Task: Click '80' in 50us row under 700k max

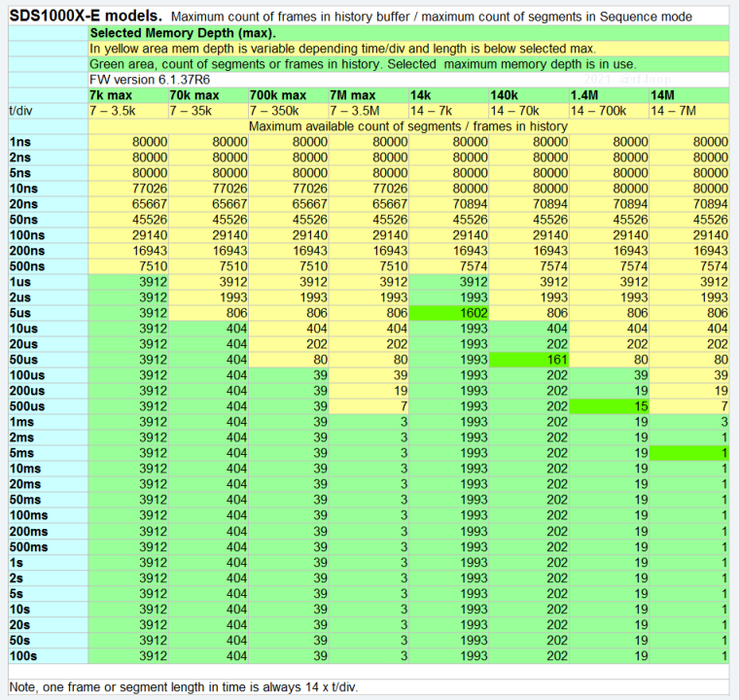Action: [x=289, y=360]
